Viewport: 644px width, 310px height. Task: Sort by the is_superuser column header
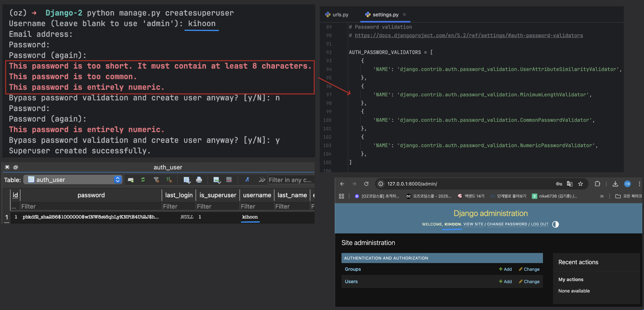point(218,195)
